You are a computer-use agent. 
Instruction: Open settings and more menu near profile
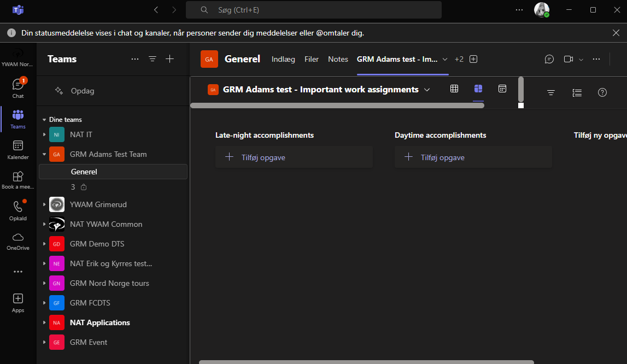click(519, 10)
